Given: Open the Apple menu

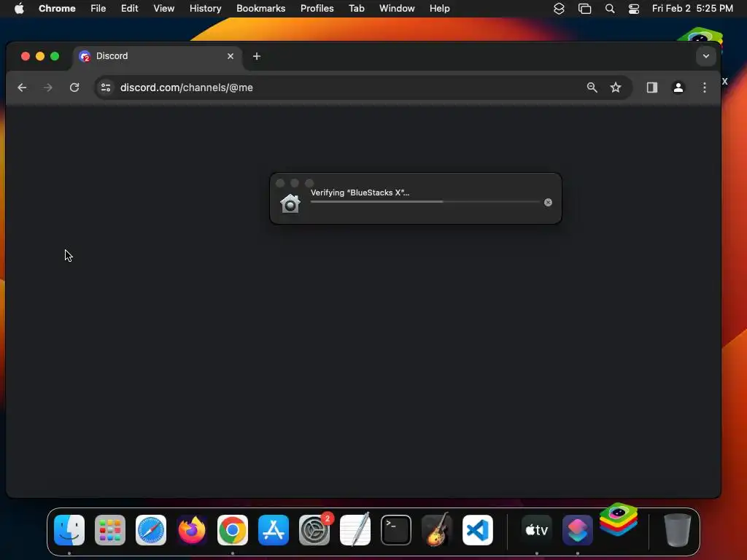Looking at the screenshot, I should (x=19, y=9).
